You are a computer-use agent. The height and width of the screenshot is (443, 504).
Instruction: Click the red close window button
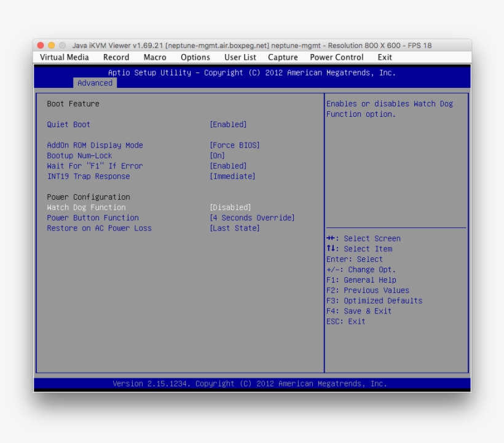pos(41,45)
